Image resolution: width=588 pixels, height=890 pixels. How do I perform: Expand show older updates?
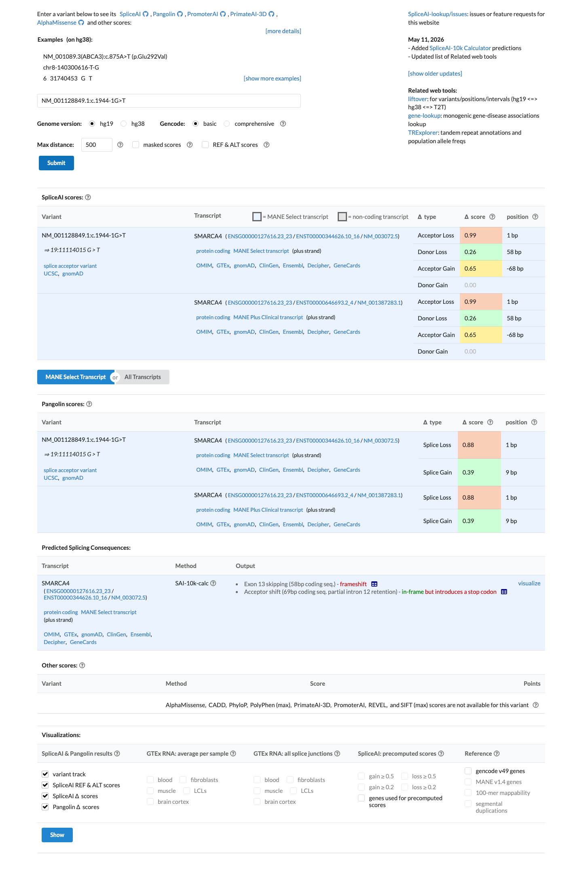point(435,74)
